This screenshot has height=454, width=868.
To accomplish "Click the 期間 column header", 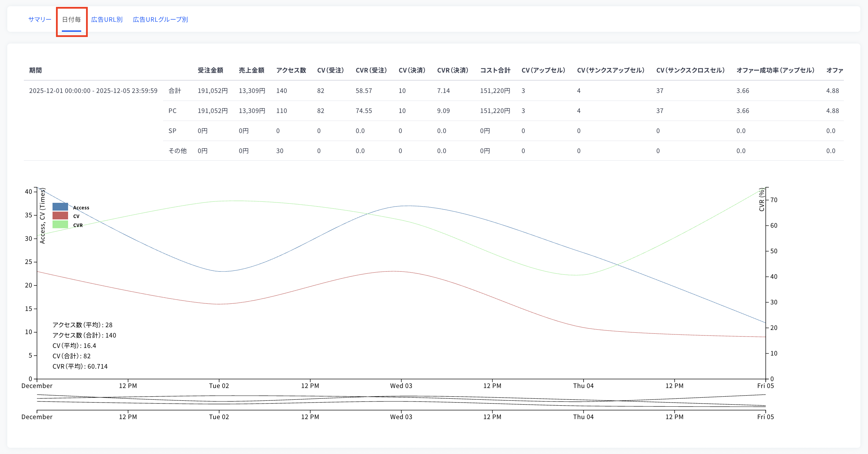I will coord(35,70).
